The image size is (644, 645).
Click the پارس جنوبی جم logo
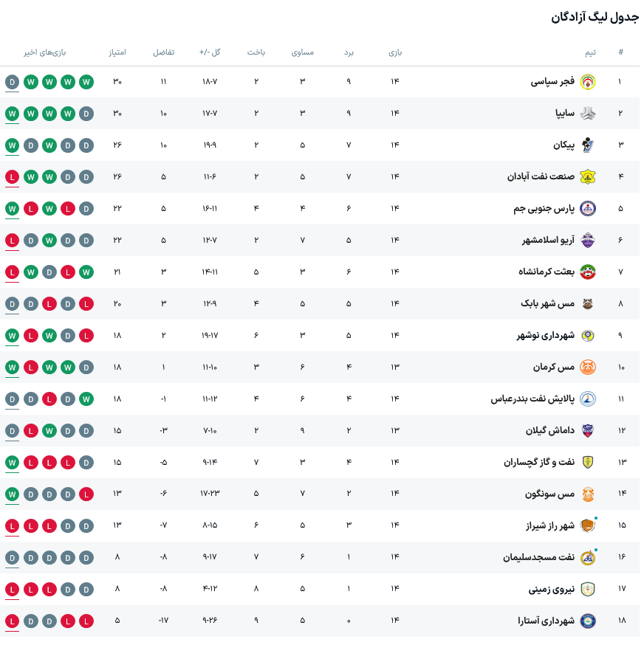click(588, 209)
